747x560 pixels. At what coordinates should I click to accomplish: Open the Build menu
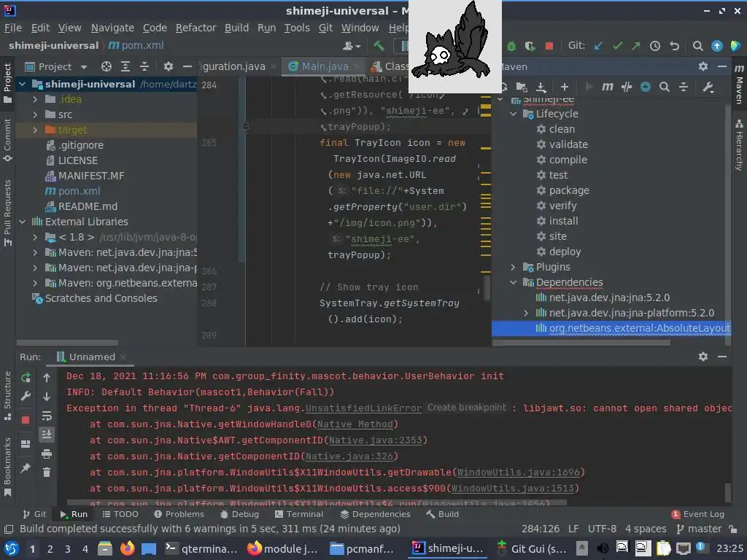click(x=237, y=28)
